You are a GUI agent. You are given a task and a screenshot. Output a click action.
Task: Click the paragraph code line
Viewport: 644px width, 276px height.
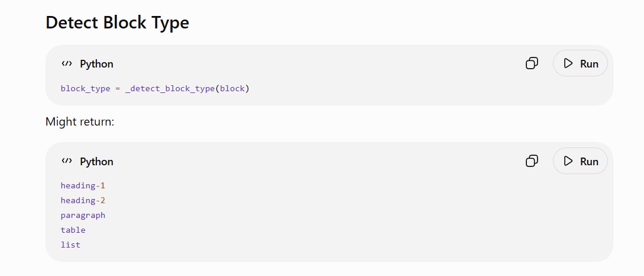pos(83,215)
